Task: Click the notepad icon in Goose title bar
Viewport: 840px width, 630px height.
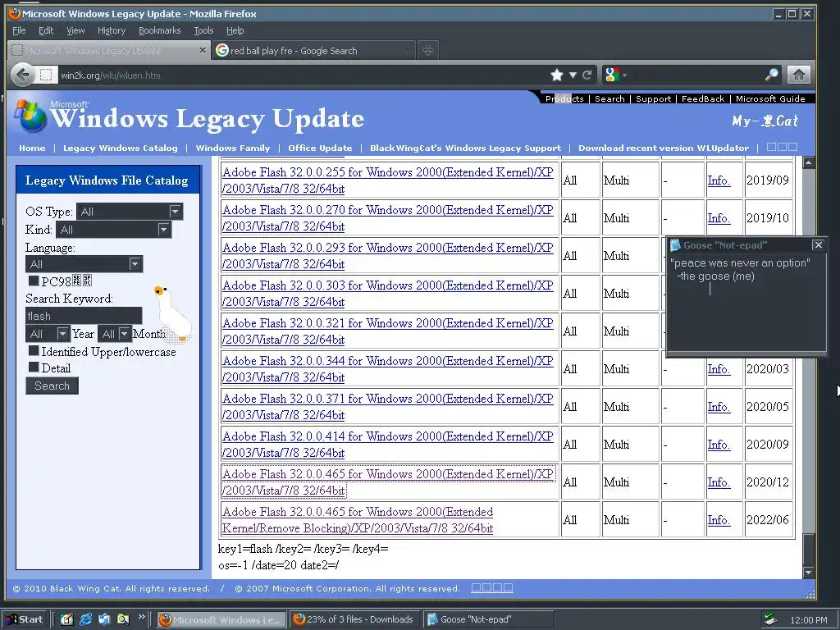Action: click(675, 244)
